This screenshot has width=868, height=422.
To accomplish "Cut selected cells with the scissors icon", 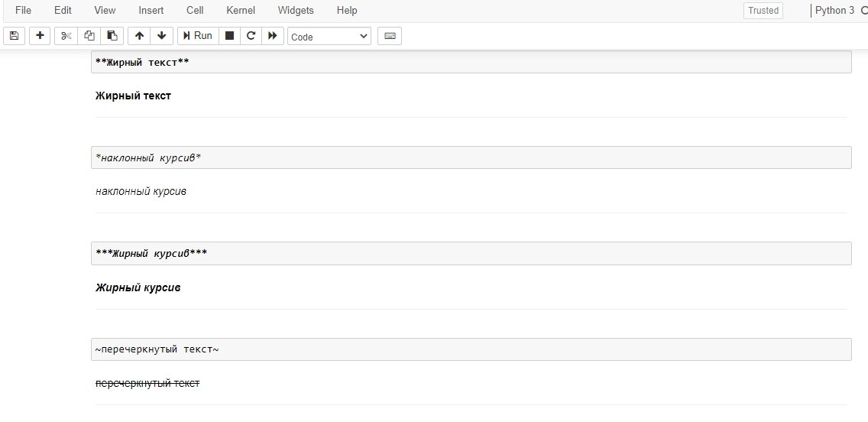I will 66,36.
